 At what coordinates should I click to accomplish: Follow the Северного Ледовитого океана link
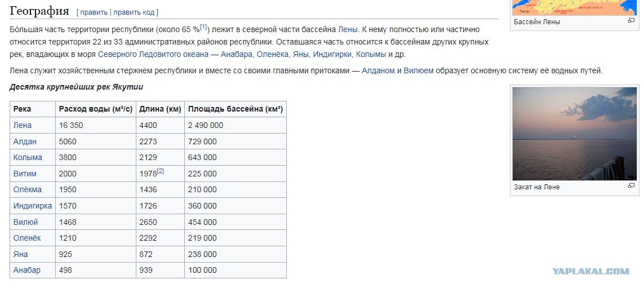coord(153,54)
